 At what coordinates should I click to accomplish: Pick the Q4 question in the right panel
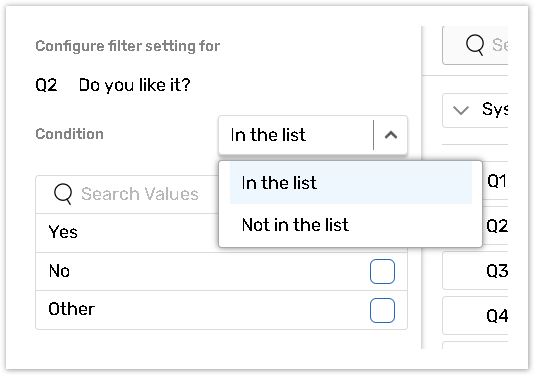click(x=475, y=316)
